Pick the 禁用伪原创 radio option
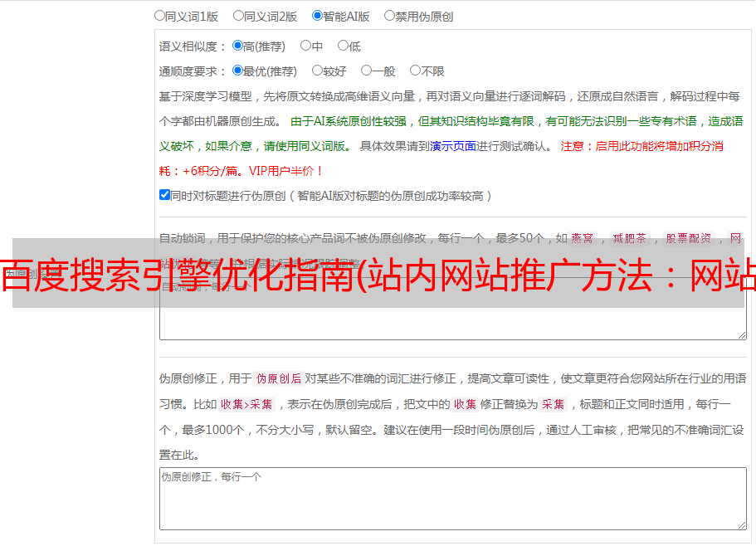The width and height of the screenshot is (756, 546). click(389, 16)
